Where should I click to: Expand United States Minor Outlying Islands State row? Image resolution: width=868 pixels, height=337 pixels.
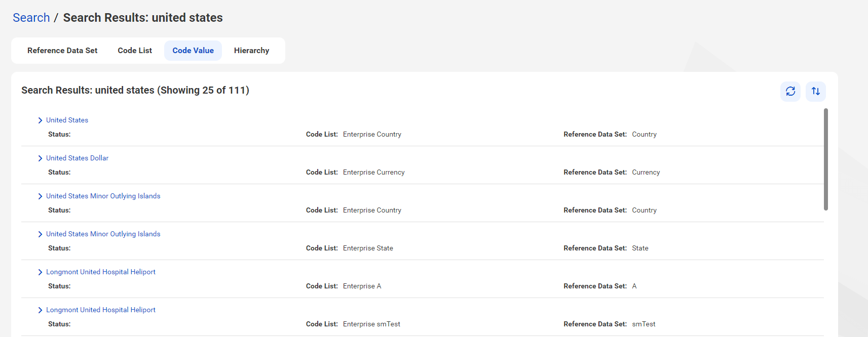(40, 234)
